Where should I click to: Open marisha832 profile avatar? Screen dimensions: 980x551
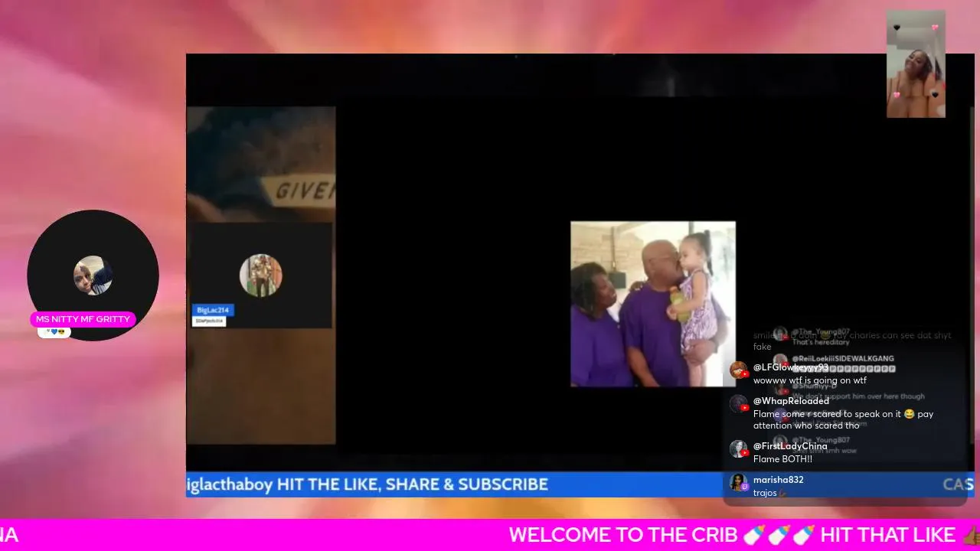738,483
